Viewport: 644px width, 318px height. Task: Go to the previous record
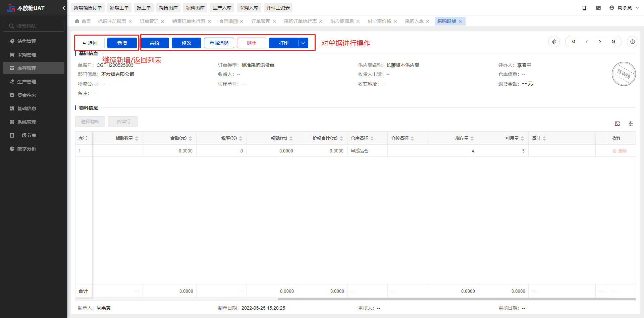click(x=587, y=42)
